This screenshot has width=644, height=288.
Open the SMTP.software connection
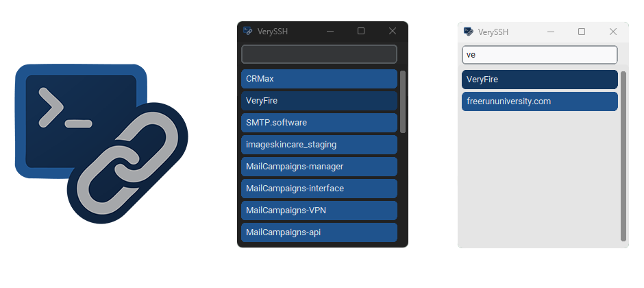point(319,123)
